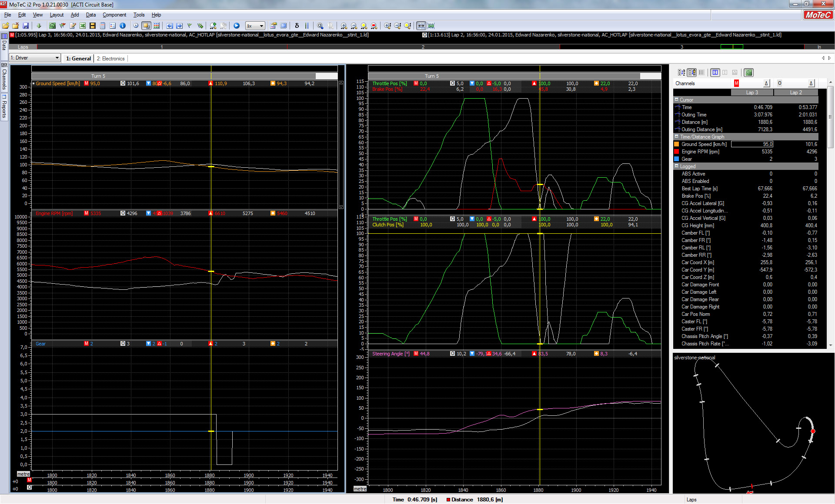The height and width of the screenshot is (504, 835).
Task: Open the playback speed 1x dropdown
Action: point(255,26)
